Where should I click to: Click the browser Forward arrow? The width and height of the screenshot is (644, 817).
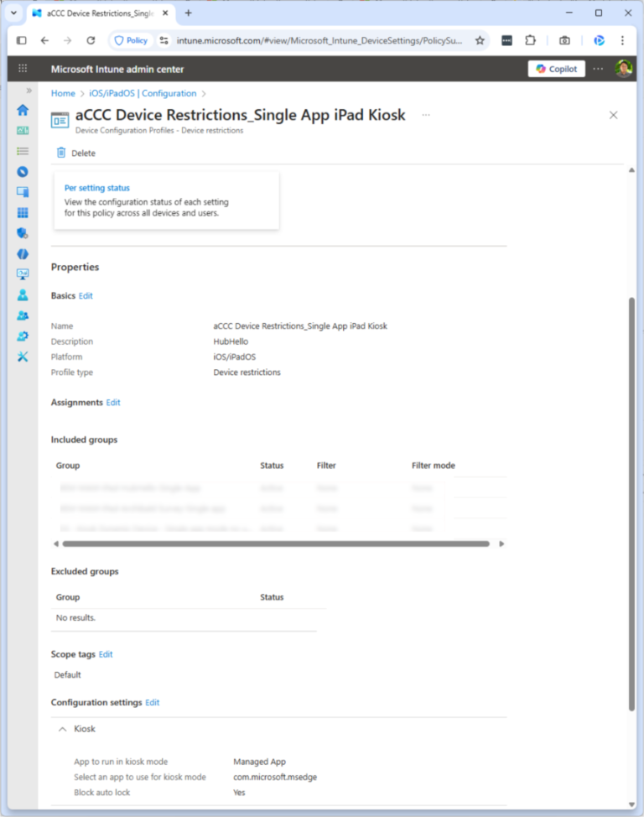(x=68, y=40)
